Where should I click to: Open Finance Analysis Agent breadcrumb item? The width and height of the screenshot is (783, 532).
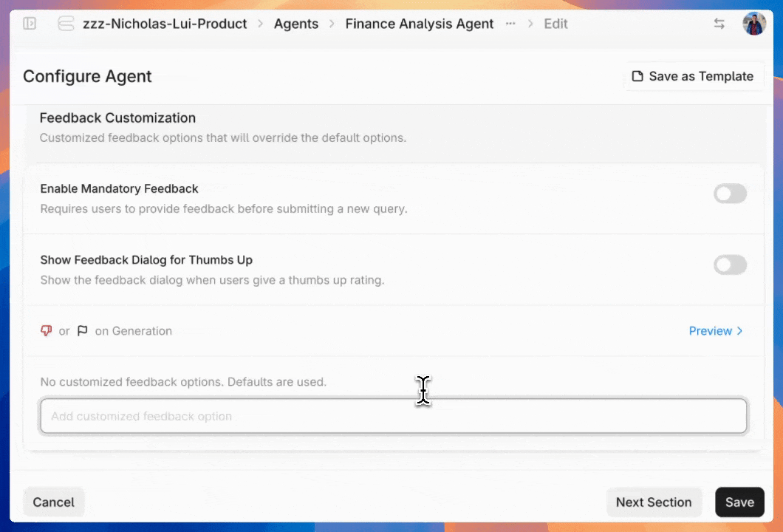[x=419, y=23]
